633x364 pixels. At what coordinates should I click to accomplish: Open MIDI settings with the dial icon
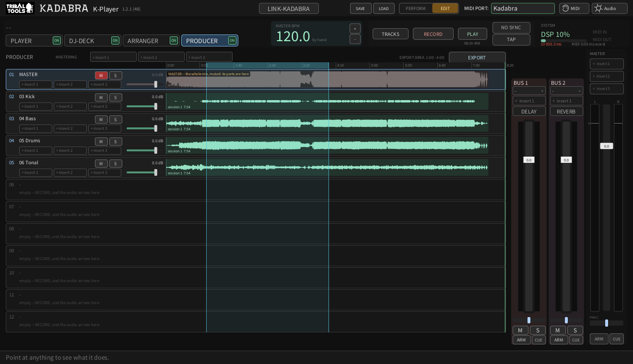pos(574,8)
